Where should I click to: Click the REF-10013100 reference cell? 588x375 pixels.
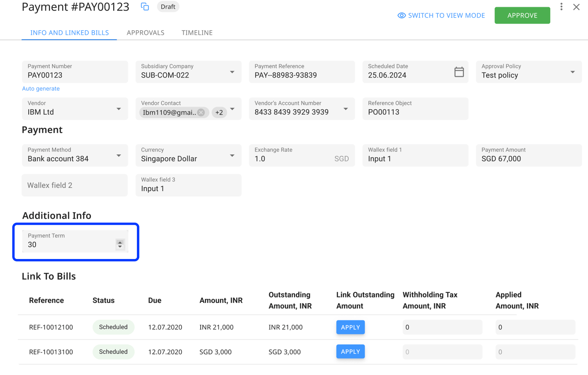(x=51, y=352)
